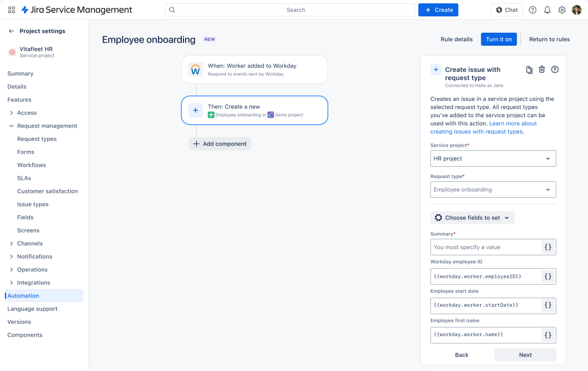Click the Back button
Image resolution: width=588 pixels, height=371 pixels.
[x=462, y=355]
